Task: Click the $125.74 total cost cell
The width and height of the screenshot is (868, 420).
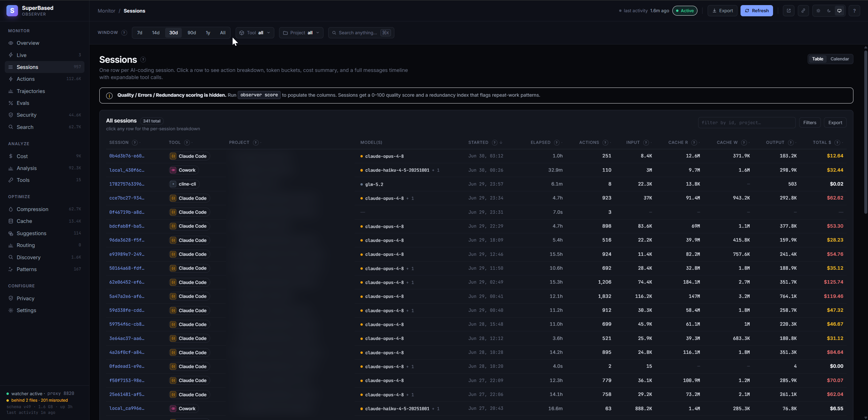Action: point(833,282)
